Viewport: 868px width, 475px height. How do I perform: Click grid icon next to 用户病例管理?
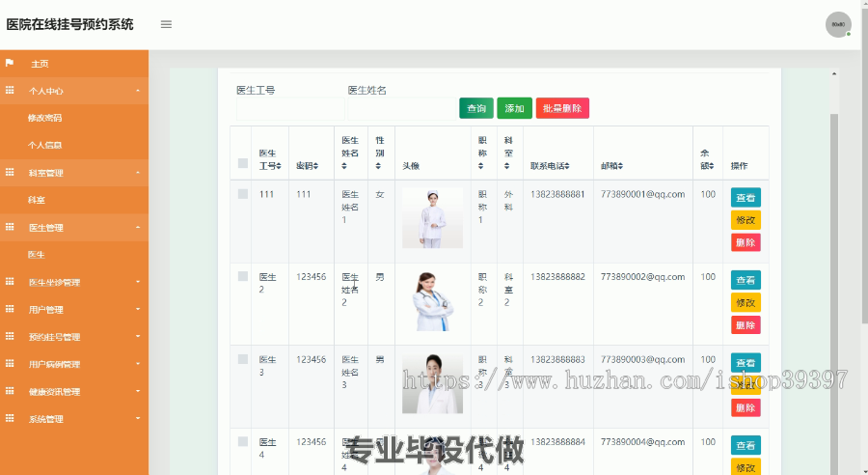tap(10, 364)
